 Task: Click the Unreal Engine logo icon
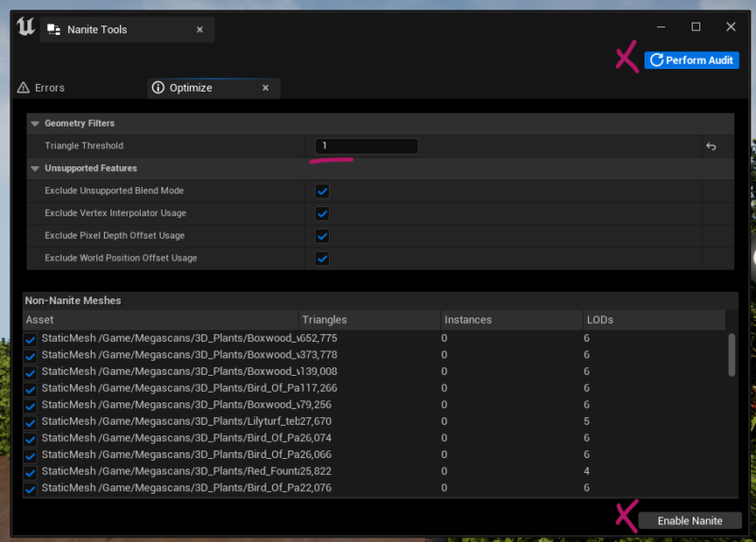point(26,26)
